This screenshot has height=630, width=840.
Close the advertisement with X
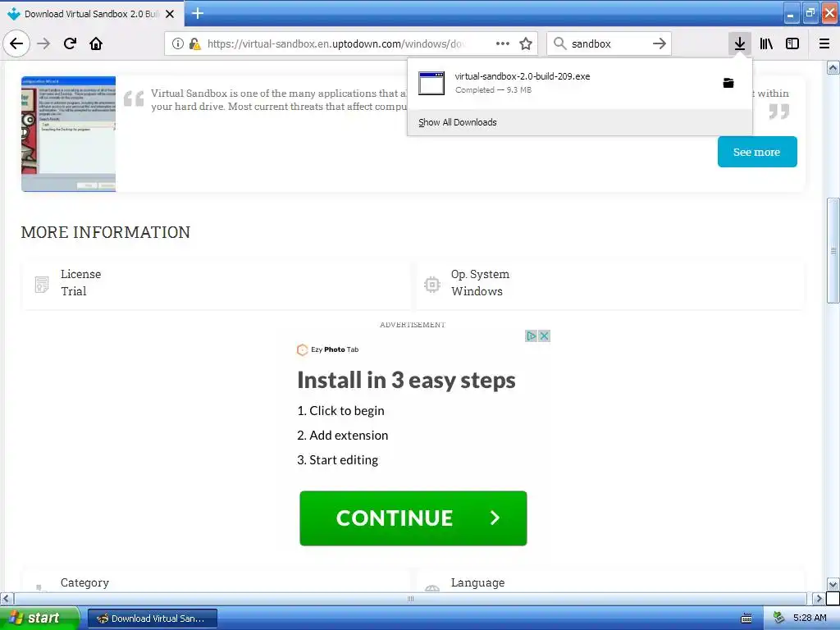click(545, 336)
